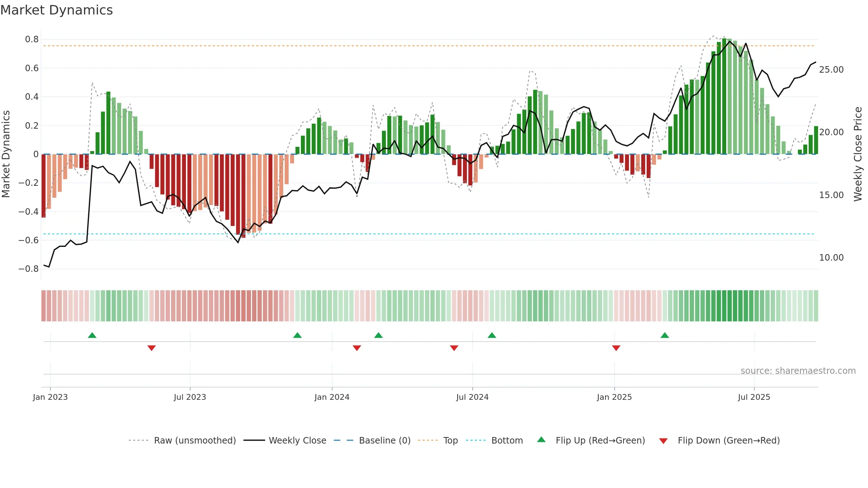Image resolution: width=868 pixels, height=488 pixels.
Task: Toggle the Top legend entry
Action: pos(438,440)
